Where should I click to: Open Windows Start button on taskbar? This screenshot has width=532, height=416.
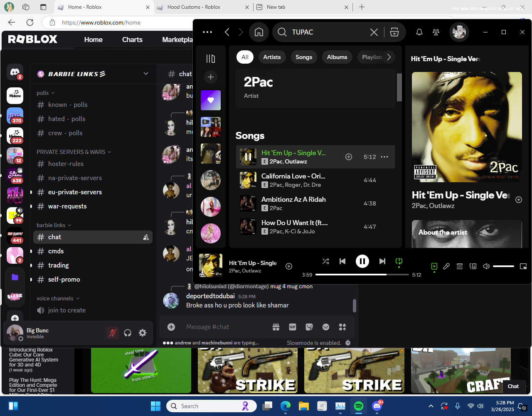point(155,406)
